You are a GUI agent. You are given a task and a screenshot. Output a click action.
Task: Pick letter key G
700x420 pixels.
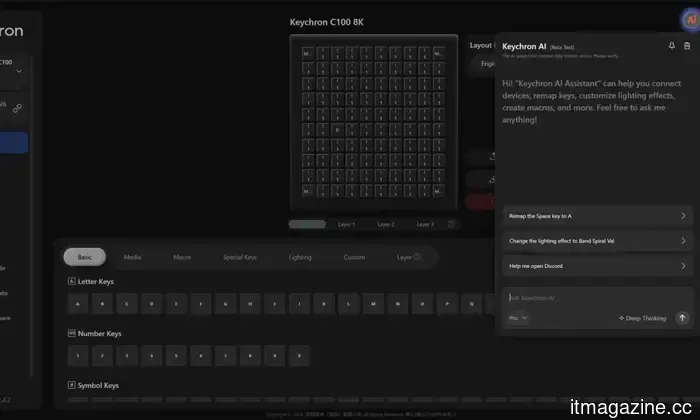click(225, 304)
